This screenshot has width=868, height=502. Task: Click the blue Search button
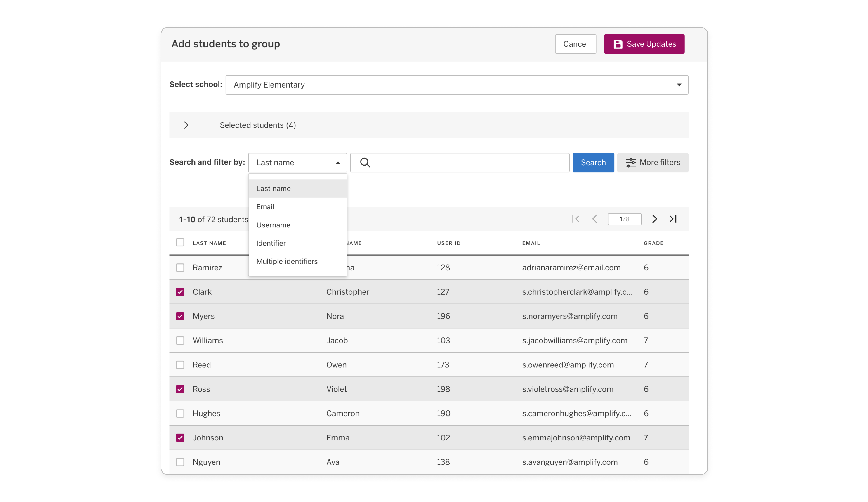pos(593,163)
